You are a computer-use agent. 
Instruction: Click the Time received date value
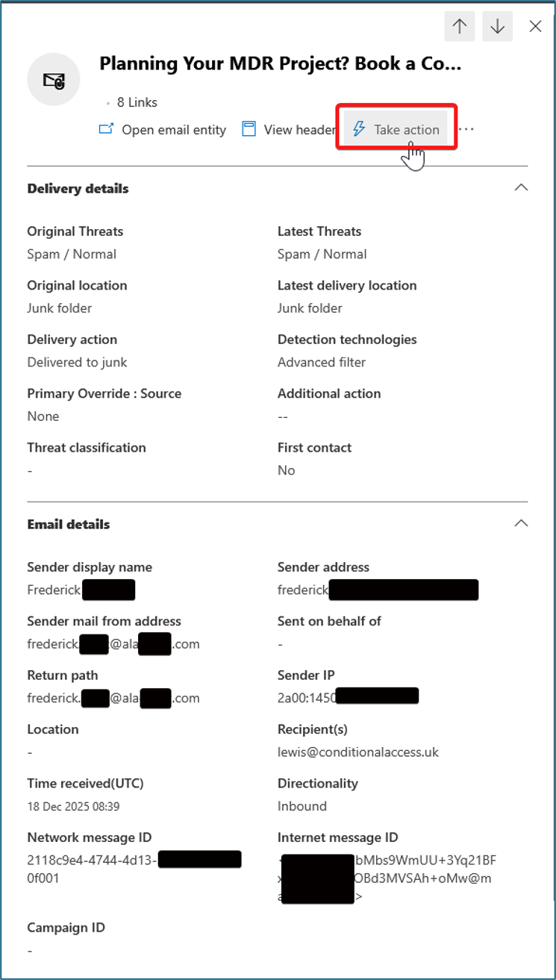[73, 807]
